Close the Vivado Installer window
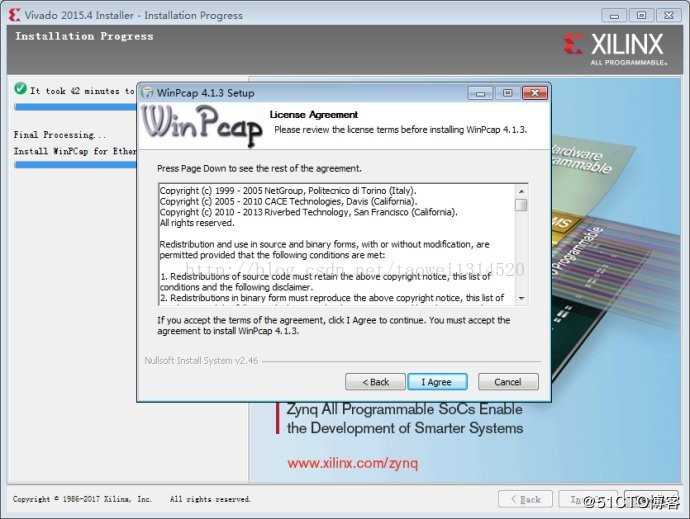Image resolution: width=690 pixels, height=519 pixels. (x=669, y=15)
